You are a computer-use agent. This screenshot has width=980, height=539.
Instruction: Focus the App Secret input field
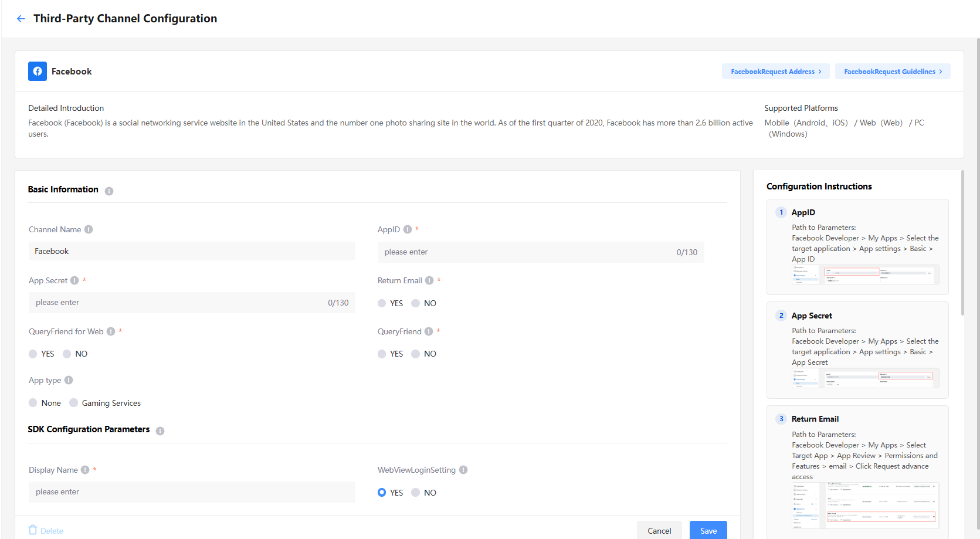coord(192,303)
